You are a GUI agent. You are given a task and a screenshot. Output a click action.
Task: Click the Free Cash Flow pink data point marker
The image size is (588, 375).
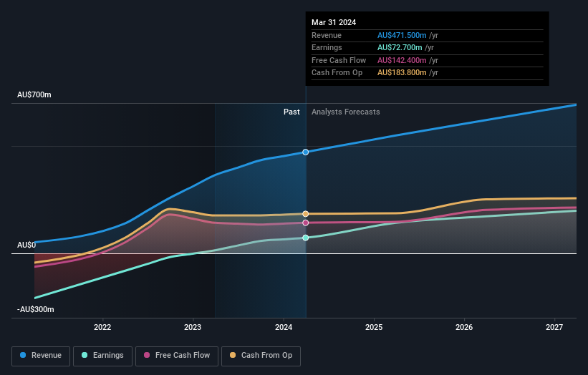pos(306,223)
